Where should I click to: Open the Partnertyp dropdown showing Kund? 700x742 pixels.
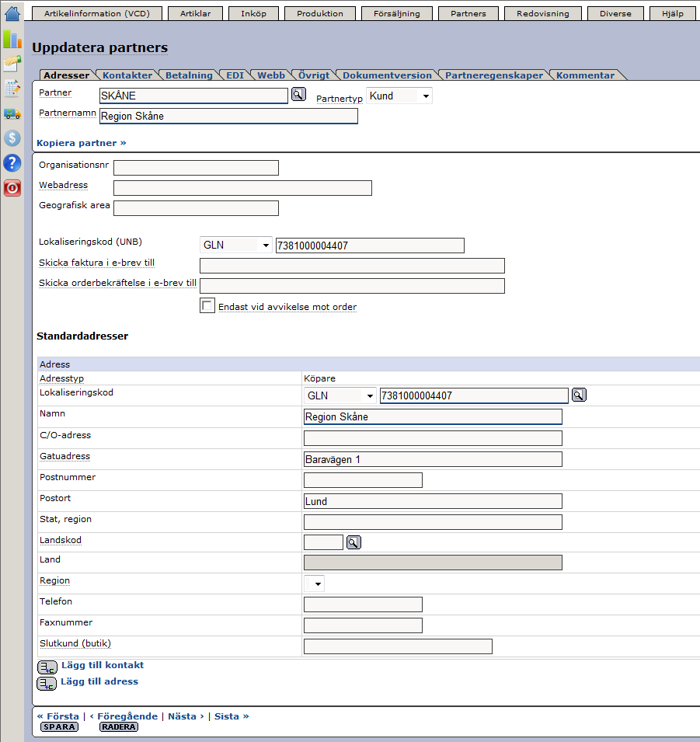pos(399,96)
